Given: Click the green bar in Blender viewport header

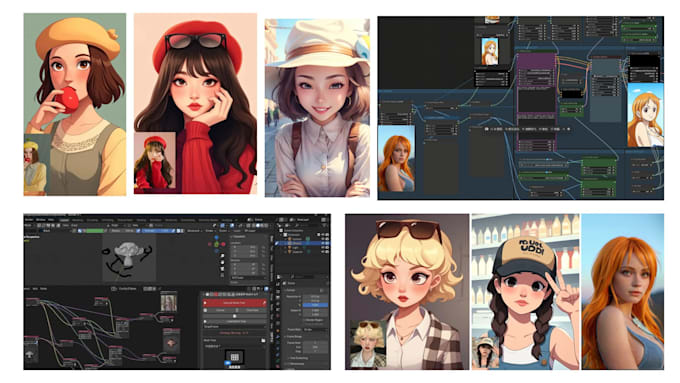Looking at the screenshot, I should pyautogui.click(x=95, y=231).
